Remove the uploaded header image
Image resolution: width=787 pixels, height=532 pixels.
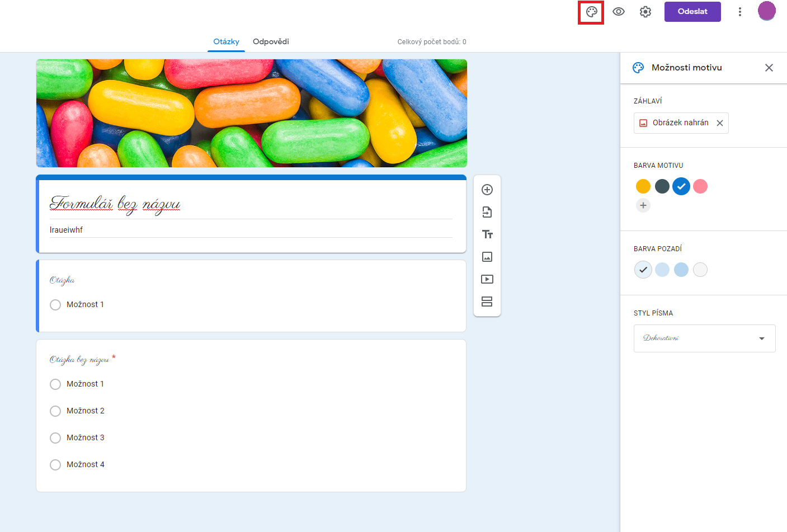(x=720, y=123)
